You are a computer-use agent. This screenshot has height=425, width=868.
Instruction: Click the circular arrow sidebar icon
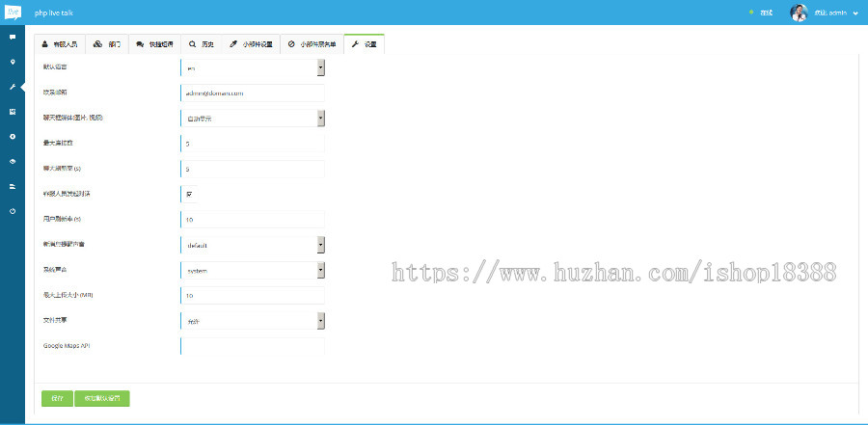click(13, 136)
